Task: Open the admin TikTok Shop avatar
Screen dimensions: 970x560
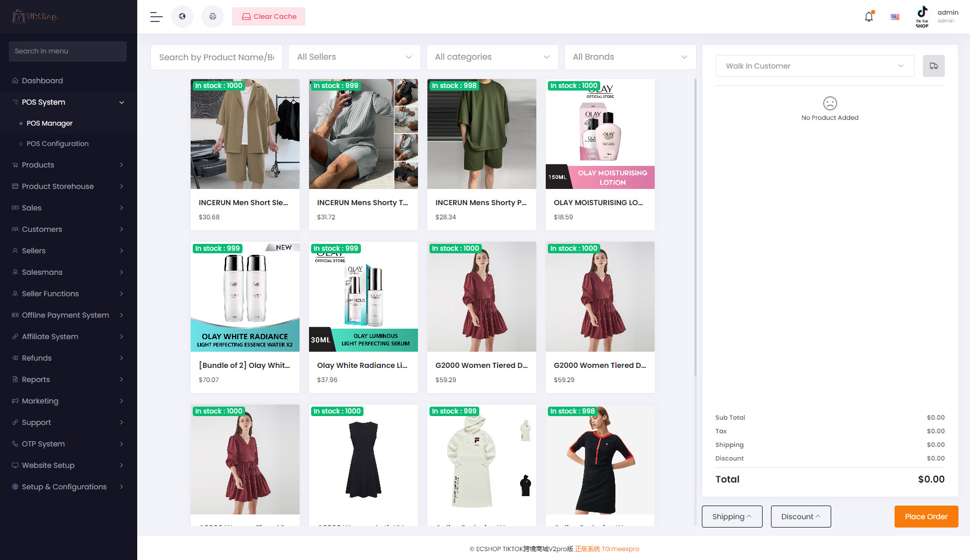Action: (922, 17)
